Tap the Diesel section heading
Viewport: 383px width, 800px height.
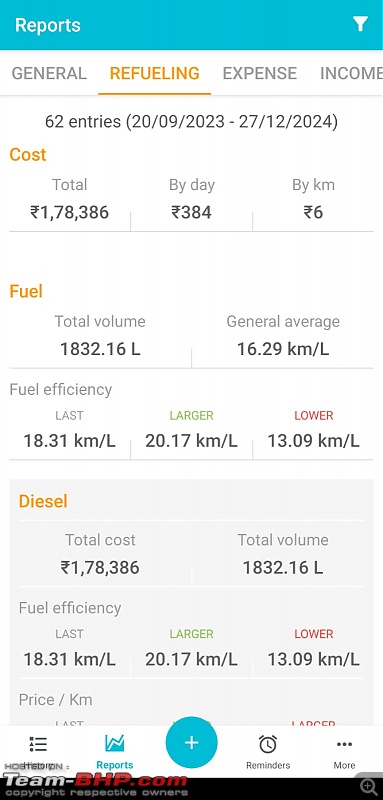coord(43,501)
